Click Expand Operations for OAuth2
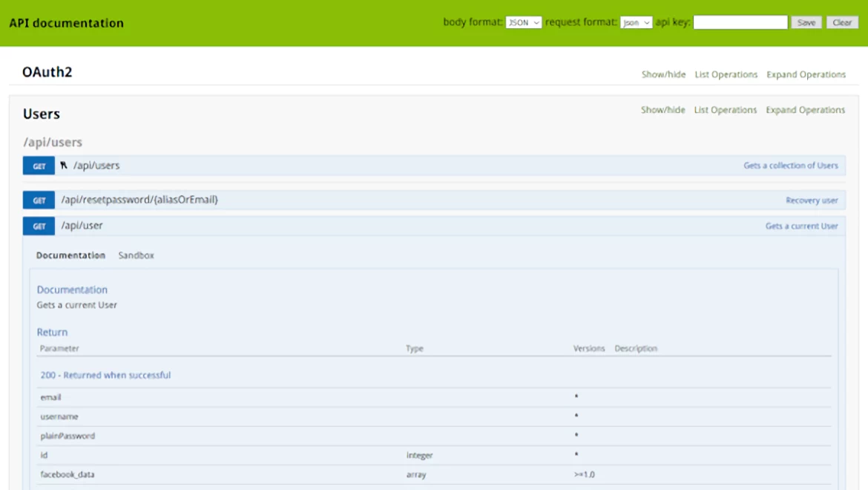868x490 pixels. pyautogui.click(x=806, y=74)
